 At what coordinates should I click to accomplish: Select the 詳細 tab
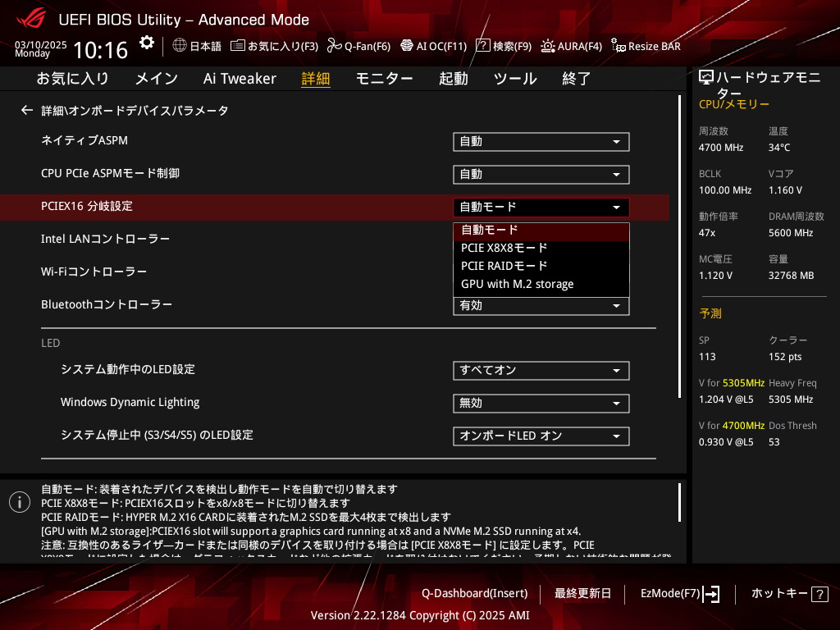coord(316,79)
